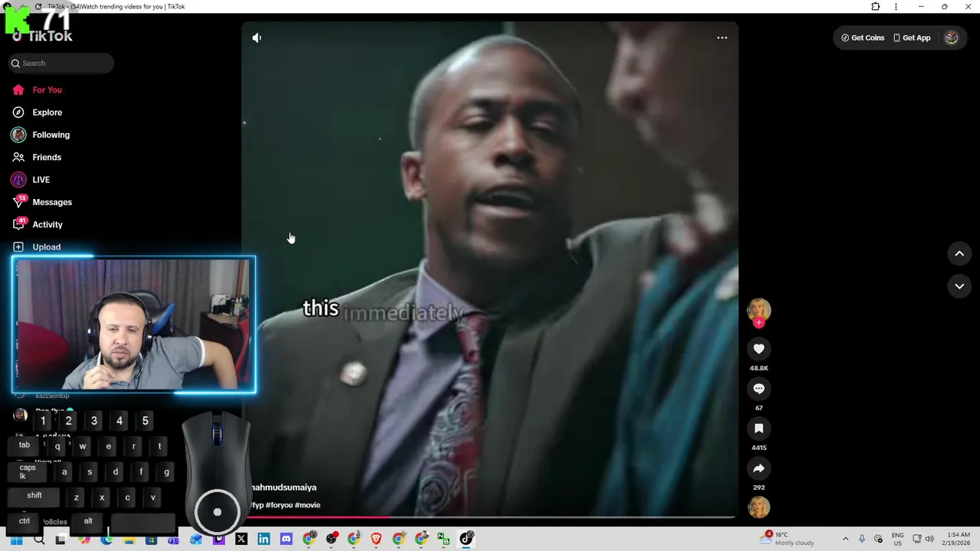980x551 pixels.
Task: Open the OBS Studio taskbar icon
Action: click(332, 540)
